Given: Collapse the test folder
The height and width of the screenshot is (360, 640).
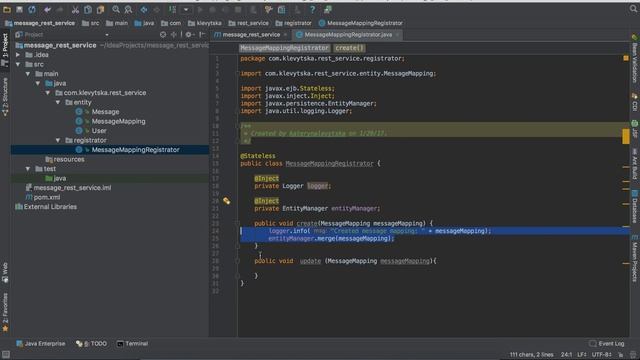Looking at the screenshot, I should 28,169.
